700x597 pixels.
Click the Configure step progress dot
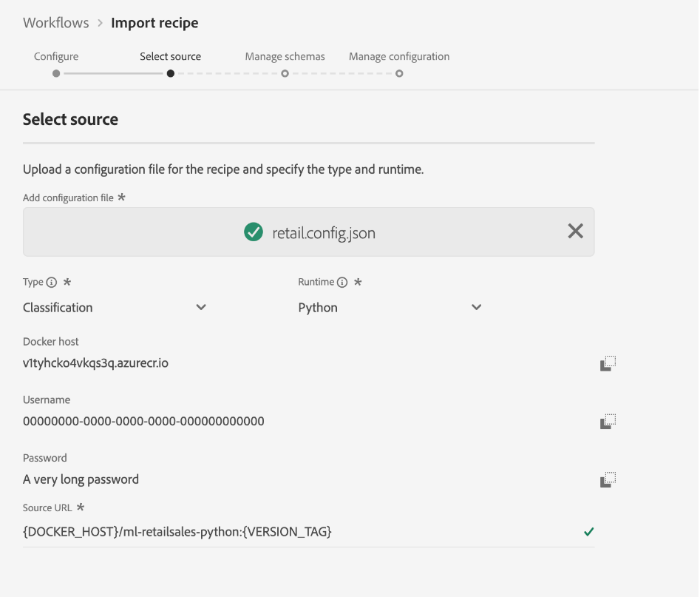[x=56, y=73]
